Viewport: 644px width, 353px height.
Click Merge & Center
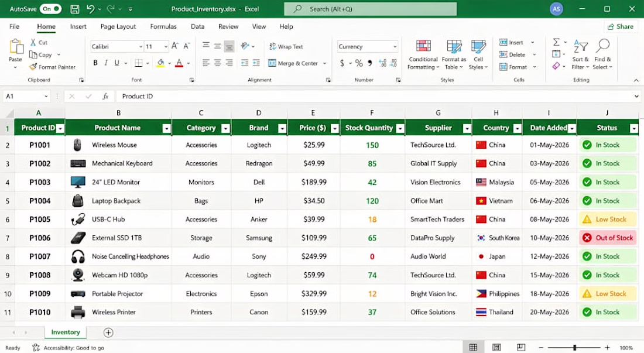tap(294, 63)
